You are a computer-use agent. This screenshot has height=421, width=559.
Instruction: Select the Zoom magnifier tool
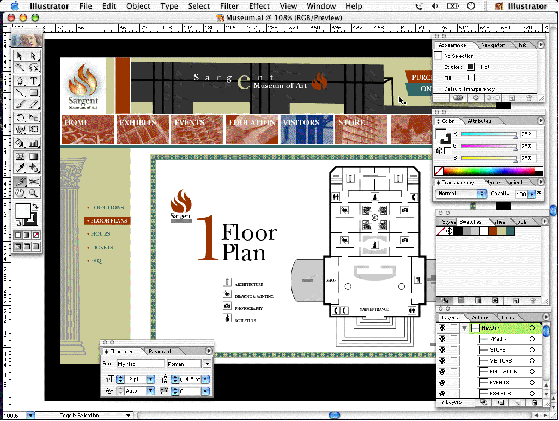coord(34,193)
